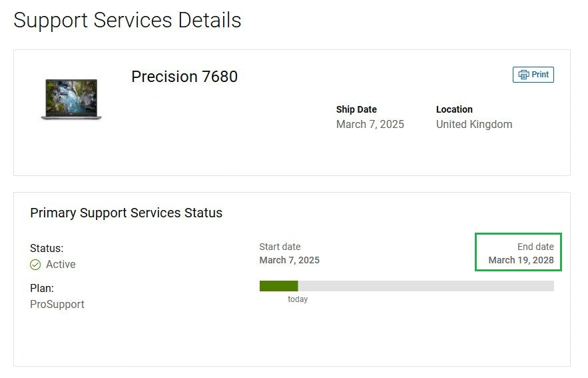The image size is (588, 378).
Task: Open the Precision 7680 laptop thumbnail
Action: [x=71, y=99]
